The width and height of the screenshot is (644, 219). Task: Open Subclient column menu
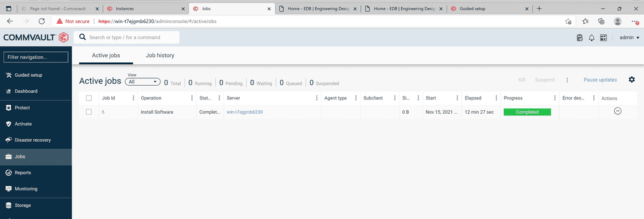point(395,98)
